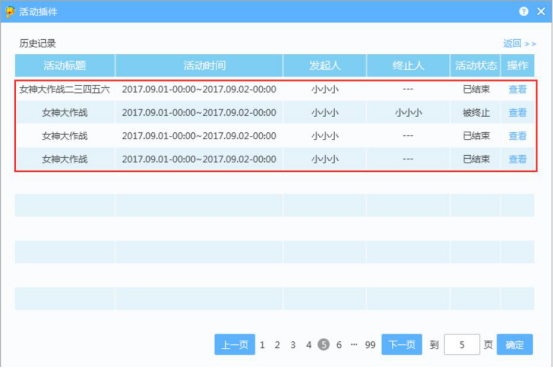Screen dimensions: 553x368
Task: Select the 发起人 column header
Action: click(x=324, y=65)
